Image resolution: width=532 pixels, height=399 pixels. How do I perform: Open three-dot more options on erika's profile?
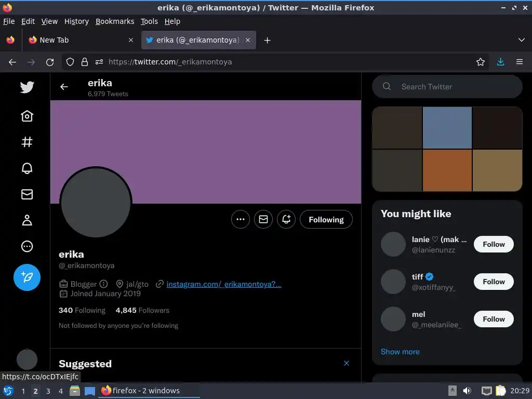240,220
